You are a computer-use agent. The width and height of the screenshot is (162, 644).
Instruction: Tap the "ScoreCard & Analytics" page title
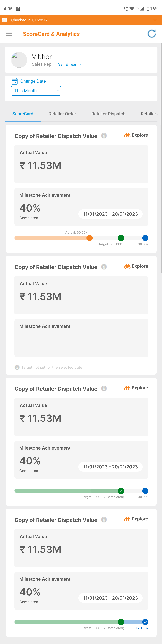pos(51,34)
